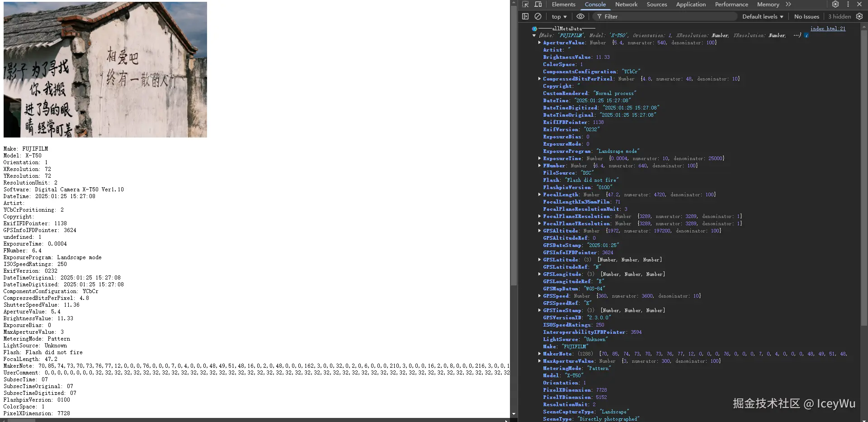Expand the GPSLatitude array
Image resolution: width=868 pixels, height=422 pixels.
coord(539,260)
